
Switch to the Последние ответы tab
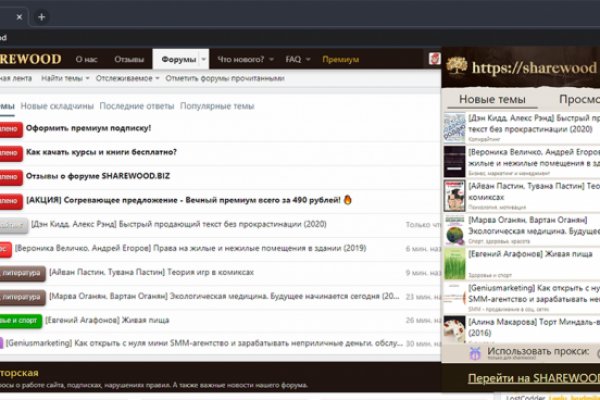135,106
